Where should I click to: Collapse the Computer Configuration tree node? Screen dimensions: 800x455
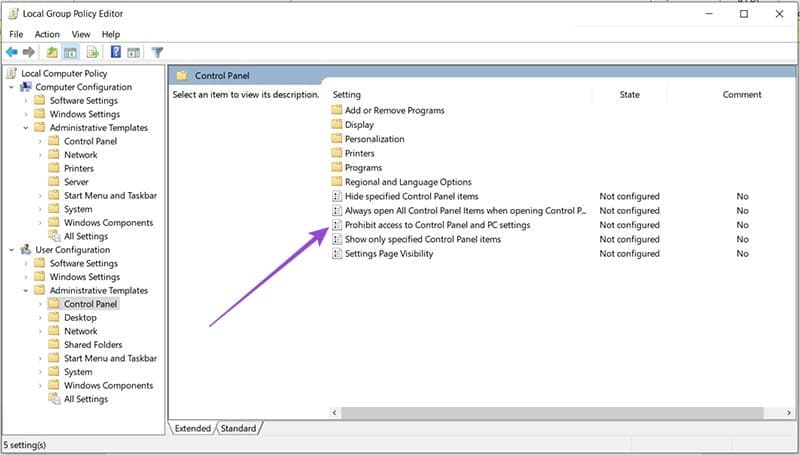point(11,87)
